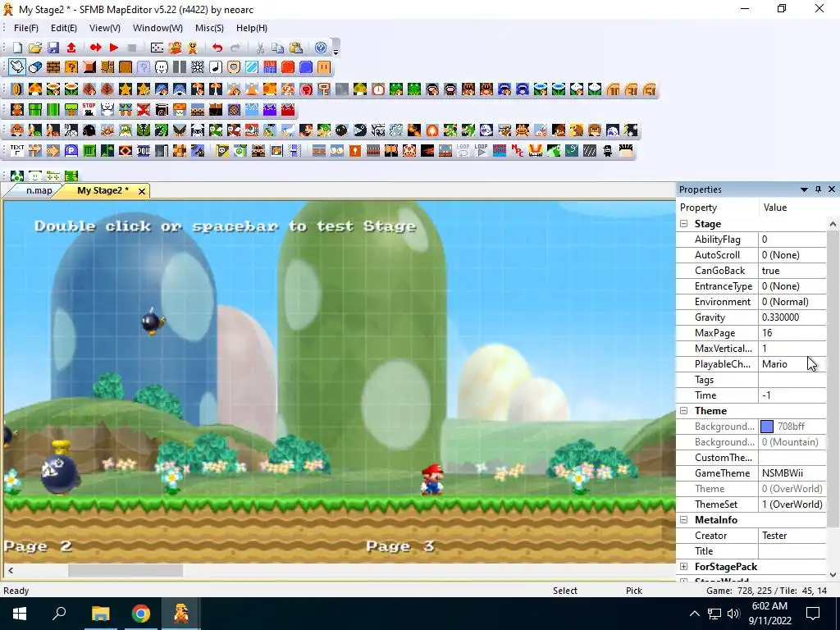Pick the key item icon
The width and height of the screenshot is (840, 630).
323,89
